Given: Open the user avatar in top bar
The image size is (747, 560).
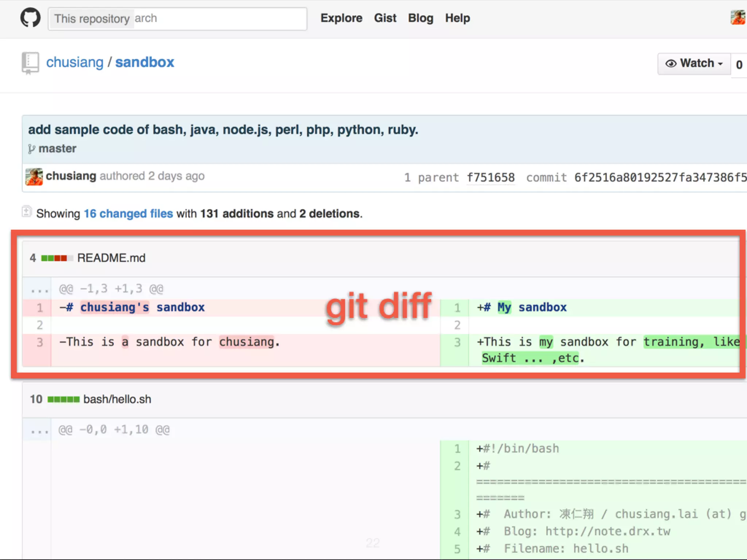Looking at the screenshot, I should (738, 17).
